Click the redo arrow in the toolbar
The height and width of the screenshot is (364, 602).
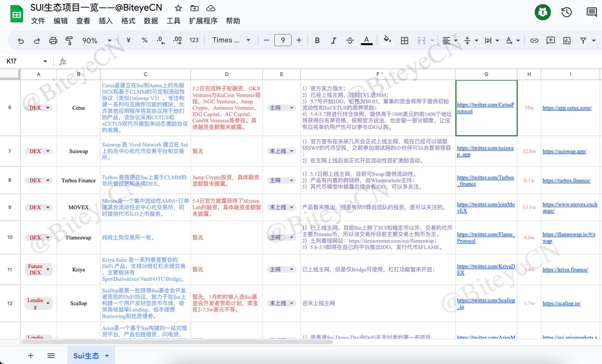pos(37,41)
